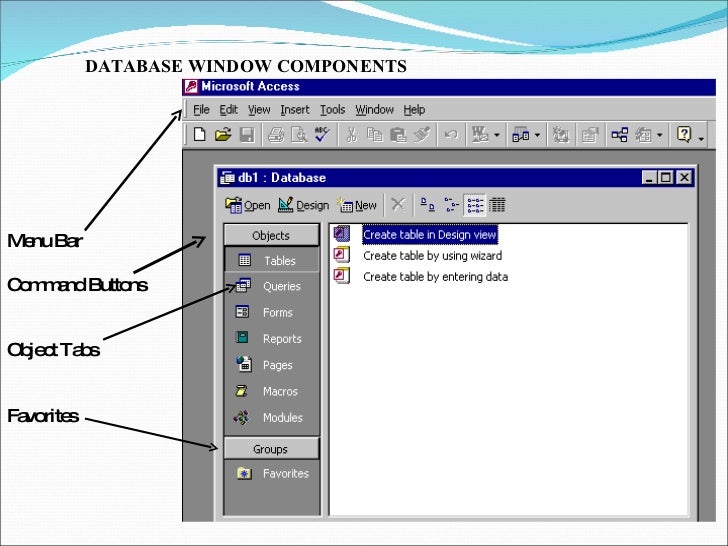Click the Design button in db1 window
This screenshot has width=728, height=546.
coord(303,205)
